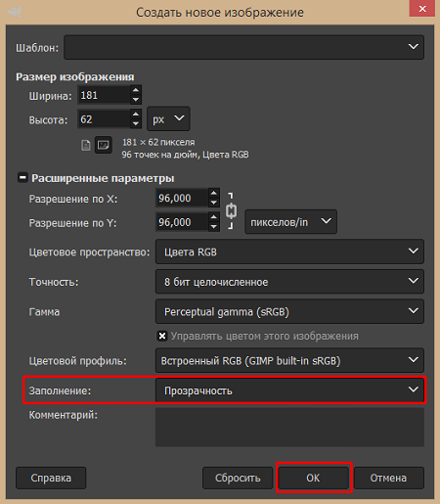Open Цветовое пространство dropdown

point(289,252)
